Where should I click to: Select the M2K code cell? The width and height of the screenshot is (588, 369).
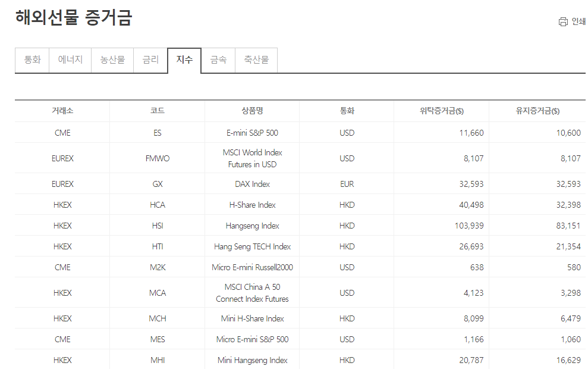click(x=158, y=267)
